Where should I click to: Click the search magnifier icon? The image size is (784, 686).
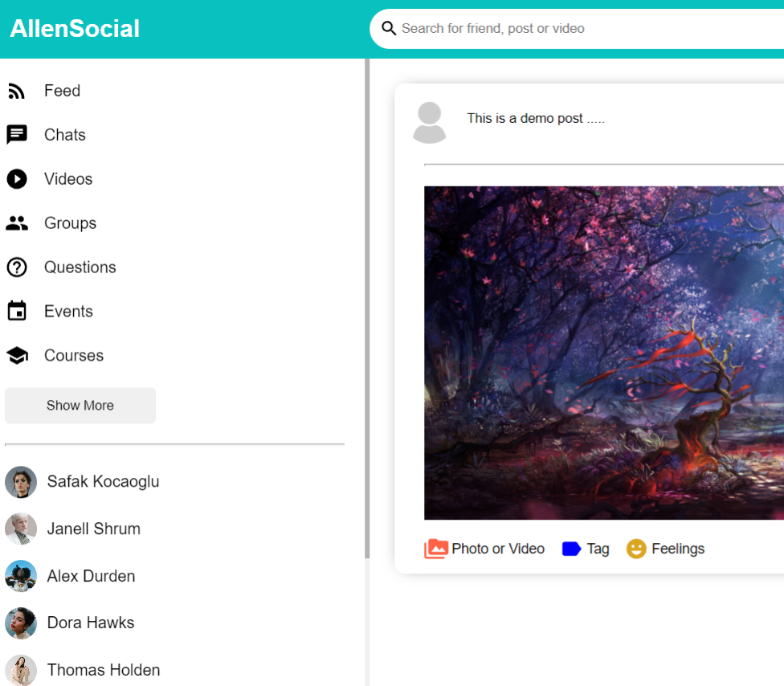coord(389,28)
